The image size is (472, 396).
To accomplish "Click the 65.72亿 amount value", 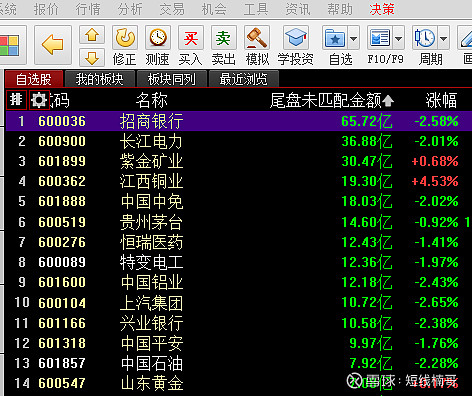I will tap(367, 121).
